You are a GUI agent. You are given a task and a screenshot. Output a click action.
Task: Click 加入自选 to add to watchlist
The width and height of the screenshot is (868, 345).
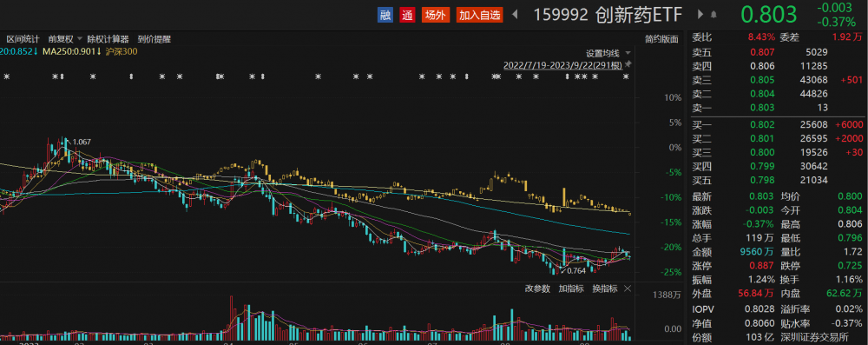(x=479, y=15)
